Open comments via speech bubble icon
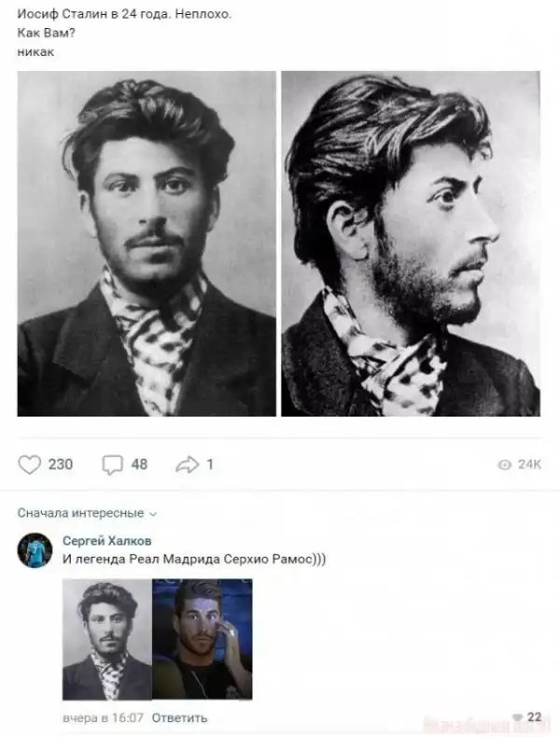560x737 pixels. click(113, 465)
